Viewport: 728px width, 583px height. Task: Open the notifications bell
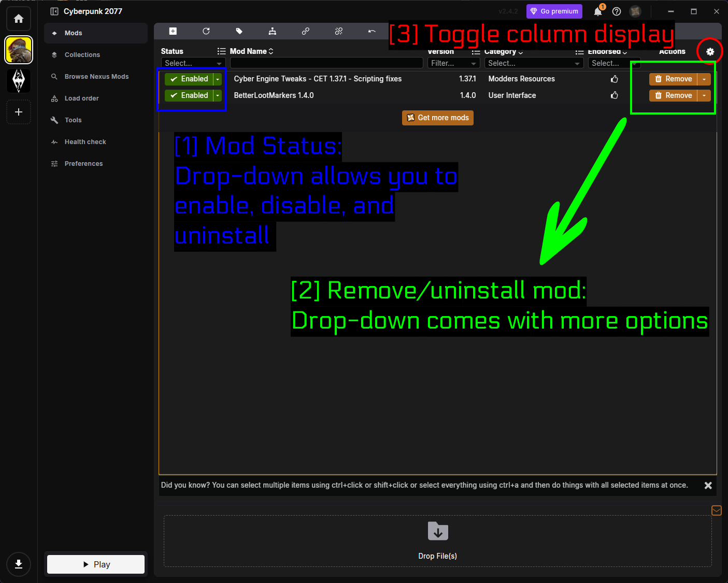(598, 11)
